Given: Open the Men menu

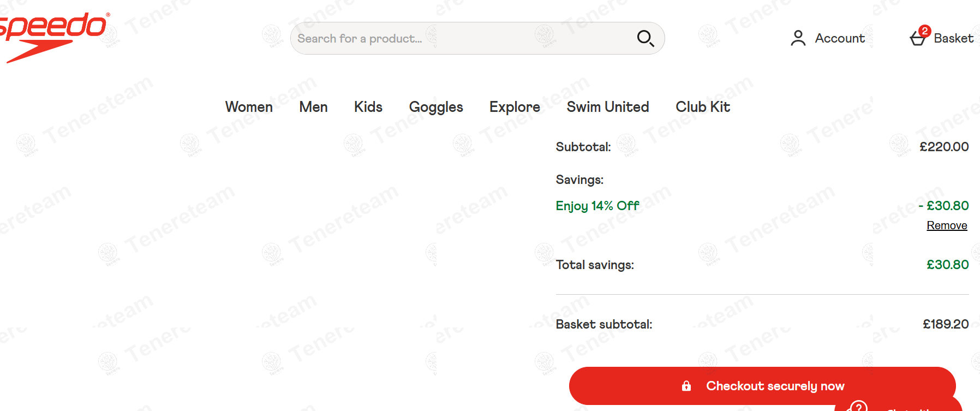Looking at the screenshot, I should point(313,107).
